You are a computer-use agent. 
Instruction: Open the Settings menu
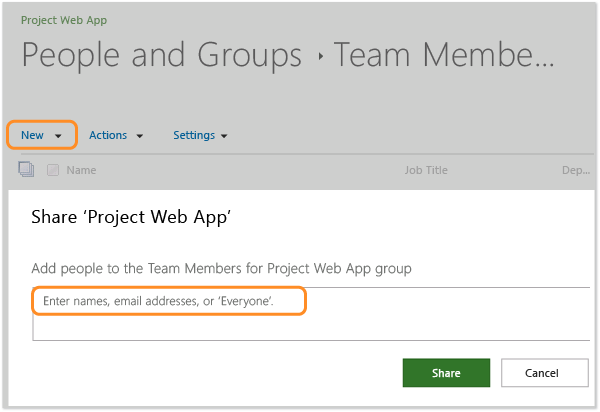193,135
